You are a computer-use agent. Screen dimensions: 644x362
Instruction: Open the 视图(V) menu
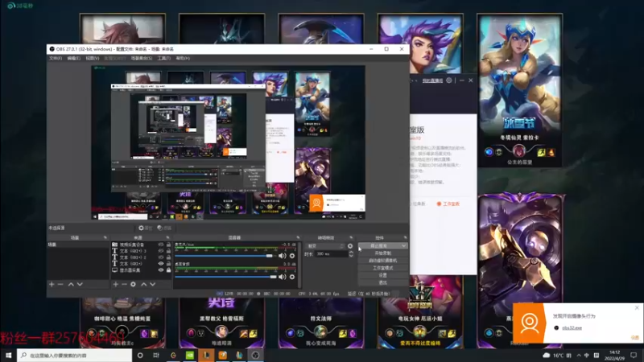(x=93, y=58)
